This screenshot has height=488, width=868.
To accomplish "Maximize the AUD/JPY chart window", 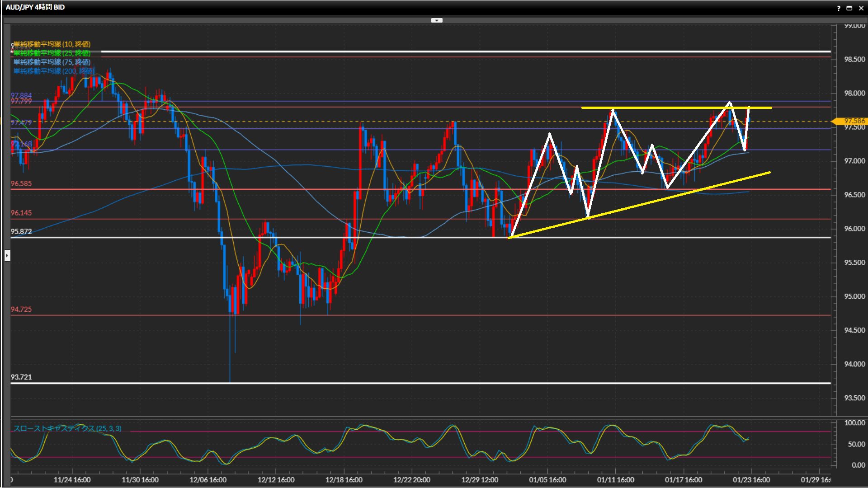I will [849, 8].
